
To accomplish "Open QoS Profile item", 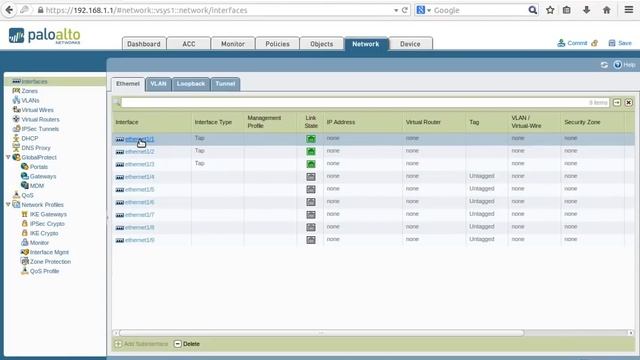I will click(44, 271).
